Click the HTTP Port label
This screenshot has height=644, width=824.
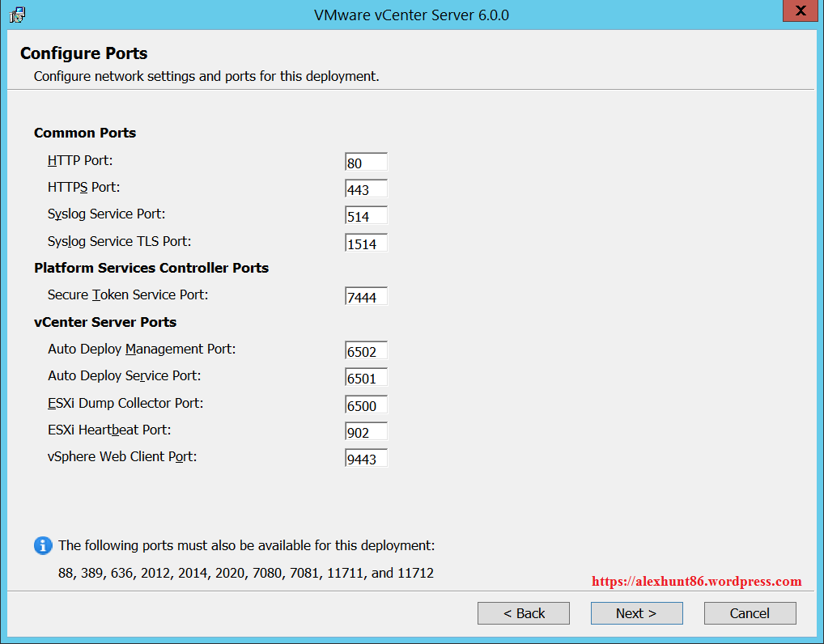[x=79, y=160]
